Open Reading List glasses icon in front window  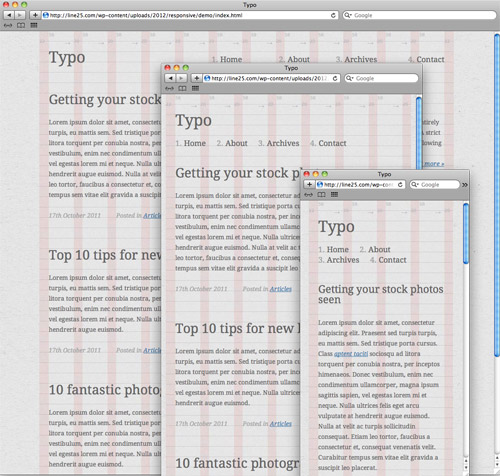point(309,195)
